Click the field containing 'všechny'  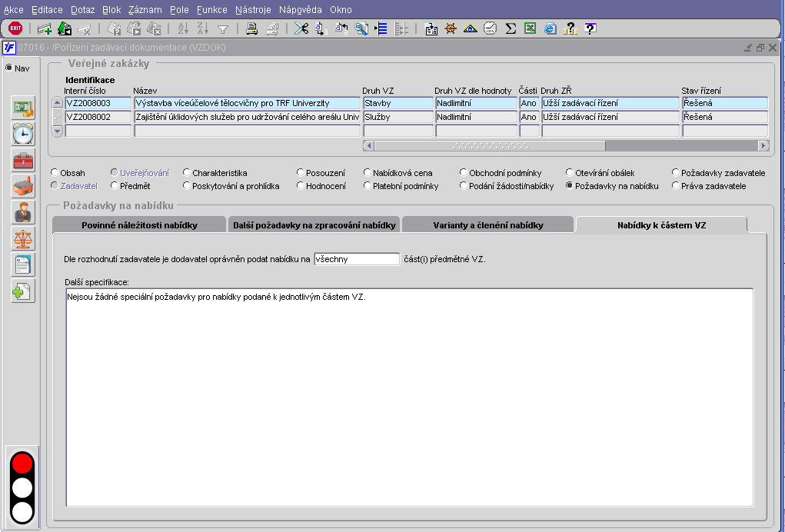pos(357,259)
